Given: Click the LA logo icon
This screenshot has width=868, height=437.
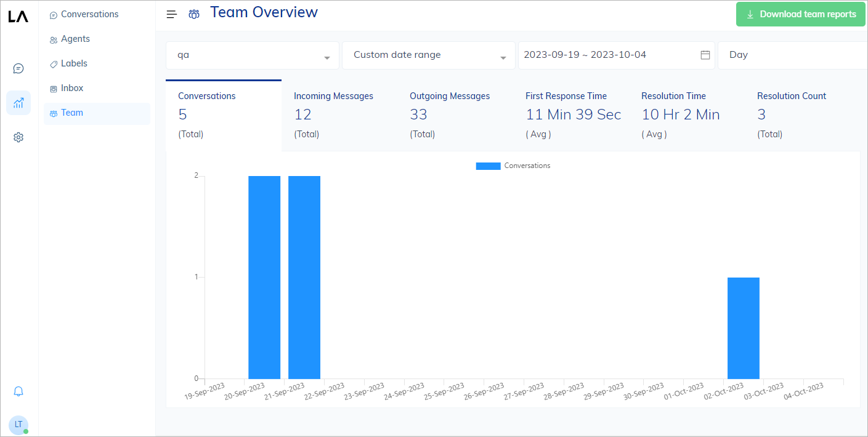Looking at the screenshot, I should pyautogui.click(x=18, y=17).
